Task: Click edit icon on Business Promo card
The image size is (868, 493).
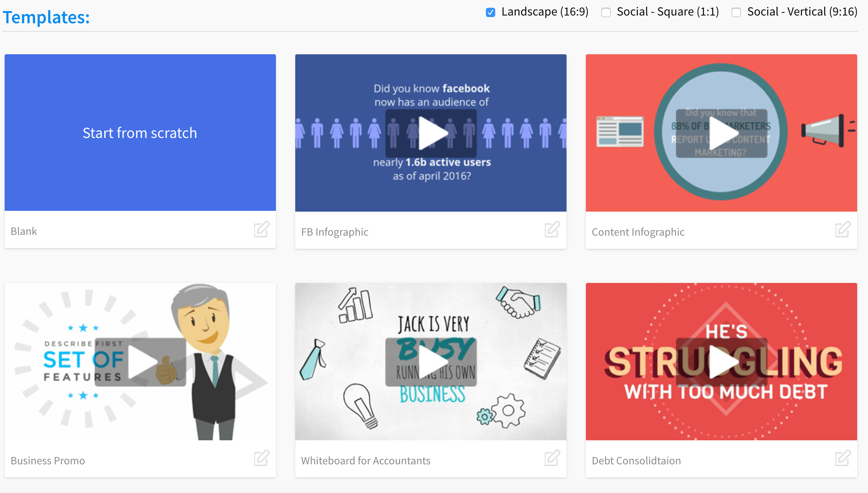Action: pos(262,458)
